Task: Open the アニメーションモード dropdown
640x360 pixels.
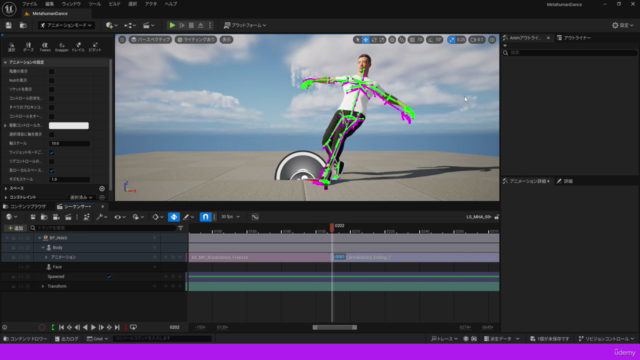Action: pyautogui.click(x=66, y=25)
